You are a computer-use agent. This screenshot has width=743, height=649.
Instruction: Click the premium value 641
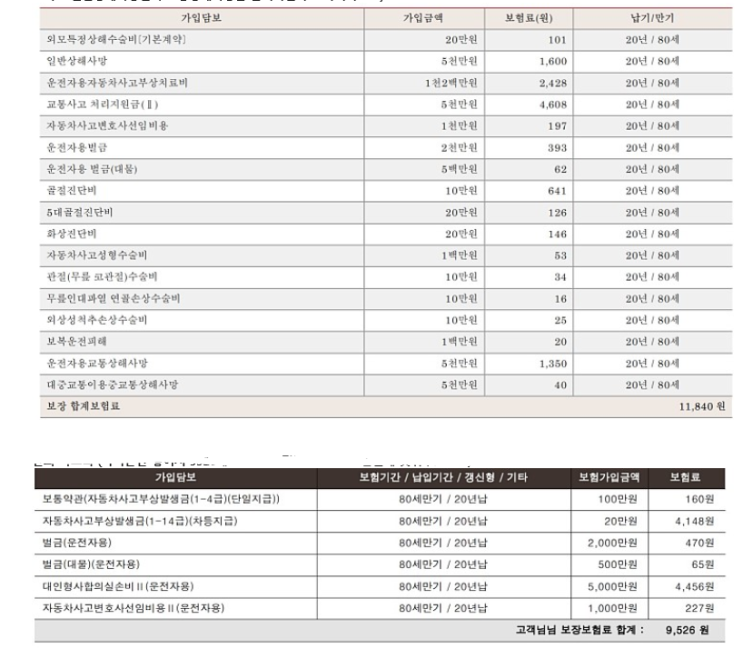(557, 191)
